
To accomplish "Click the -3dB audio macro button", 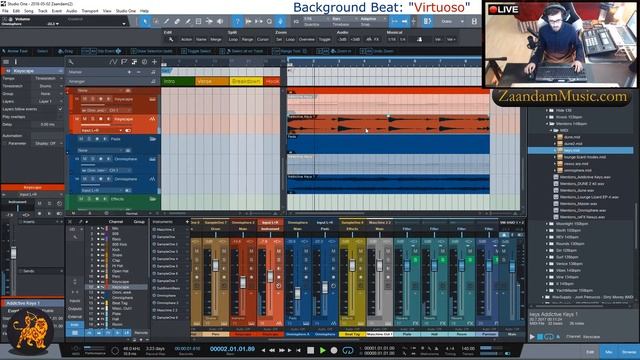I will coord(342,40).
